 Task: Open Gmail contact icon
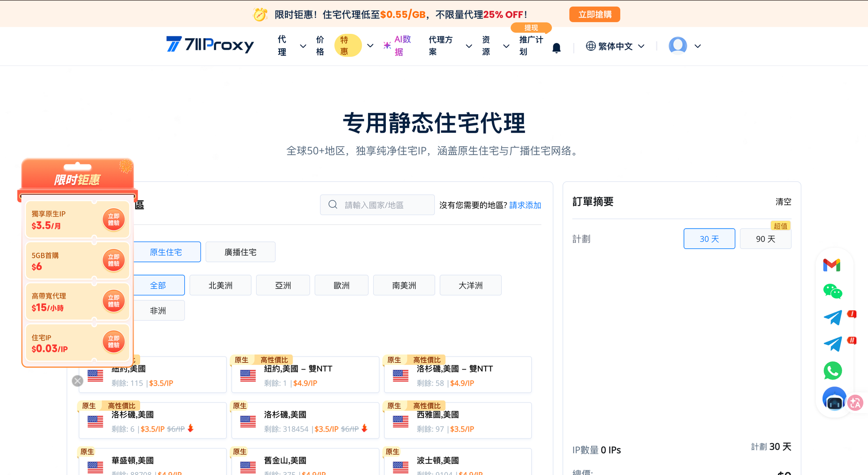832,265
